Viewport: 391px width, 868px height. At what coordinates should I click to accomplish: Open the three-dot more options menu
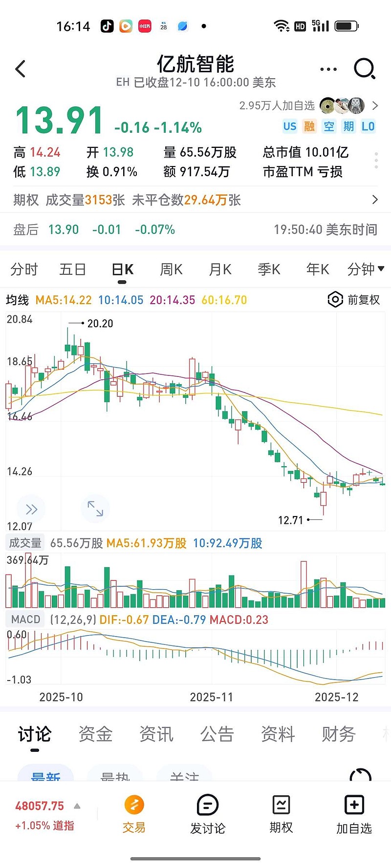[328, 69]
